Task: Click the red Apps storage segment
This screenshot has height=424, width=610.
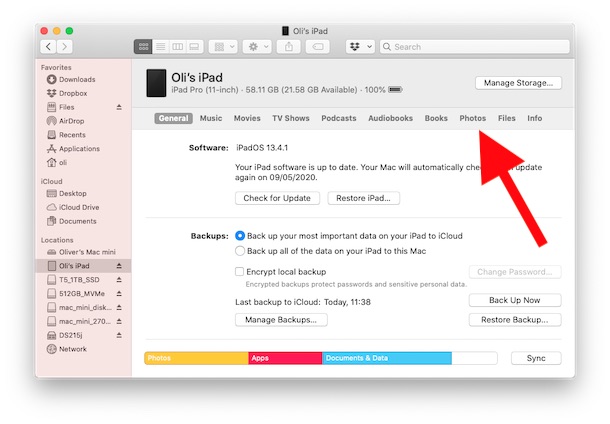Action: point(285,358)
